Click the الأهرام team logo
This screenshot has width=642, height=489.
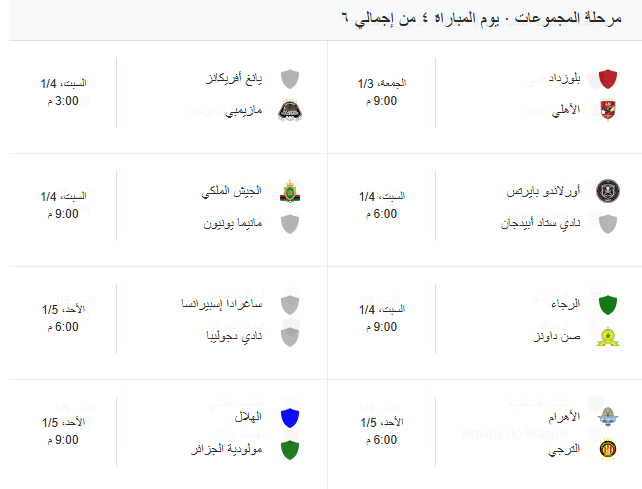[607, 418]
